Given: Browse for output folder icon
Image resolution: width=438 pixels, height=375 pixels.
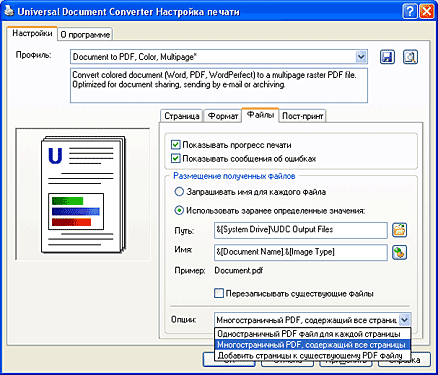Looking at the screenshot, I should tap(399, 230).
